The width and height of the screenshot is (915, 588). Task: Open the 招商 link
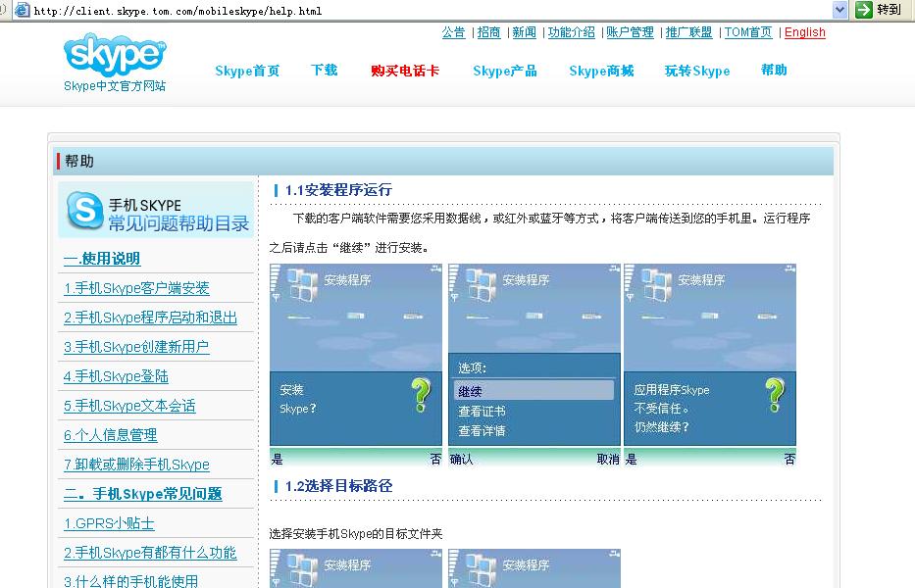(x=489, y=32)
